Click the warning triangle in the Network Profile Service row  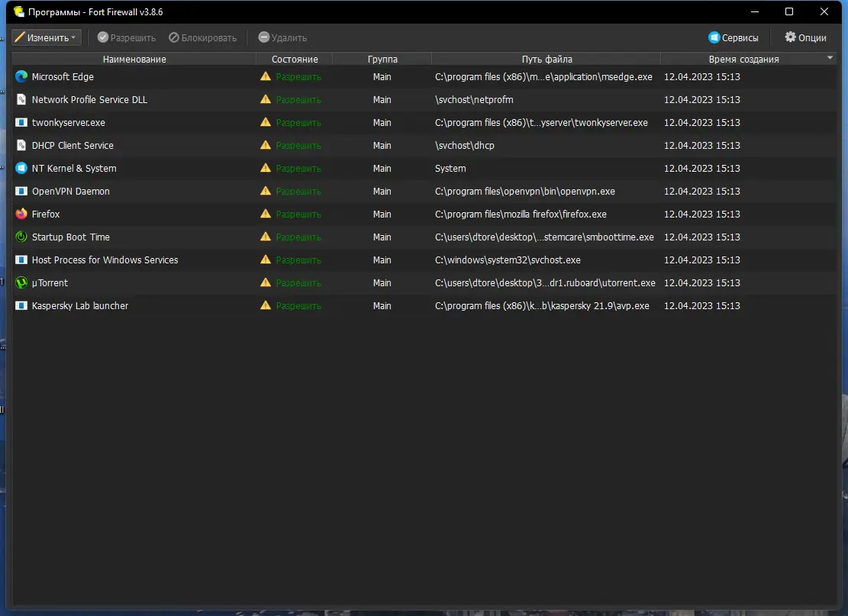266,99
